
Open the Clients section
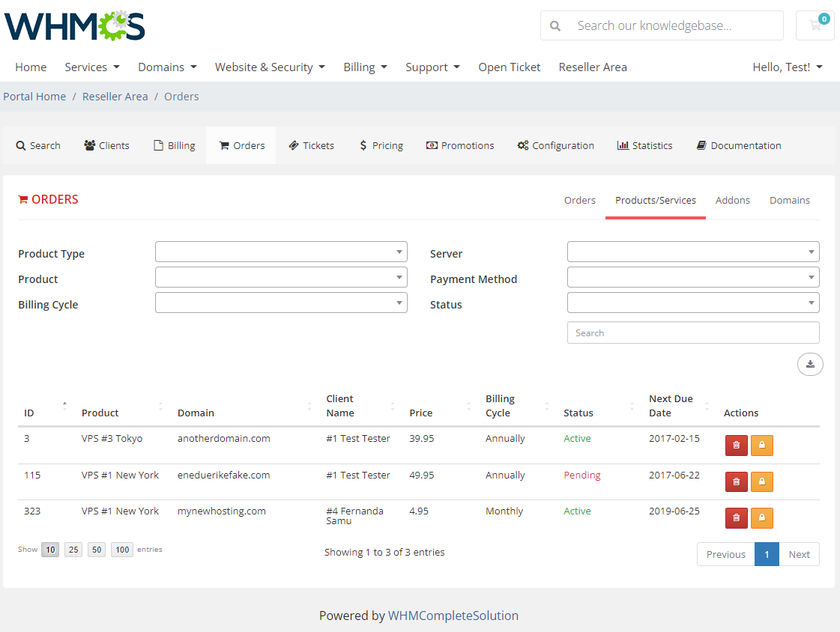tap(106, 145)
